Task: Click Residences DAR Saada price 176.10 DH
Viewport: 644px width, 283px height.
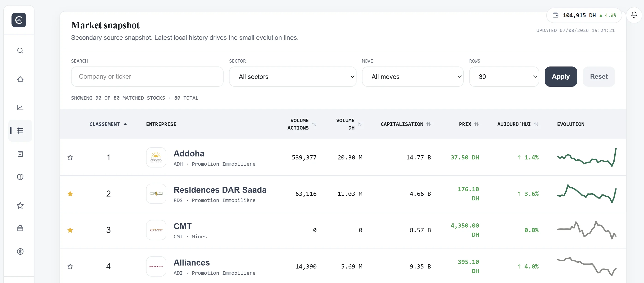Action: click(468, 194)
